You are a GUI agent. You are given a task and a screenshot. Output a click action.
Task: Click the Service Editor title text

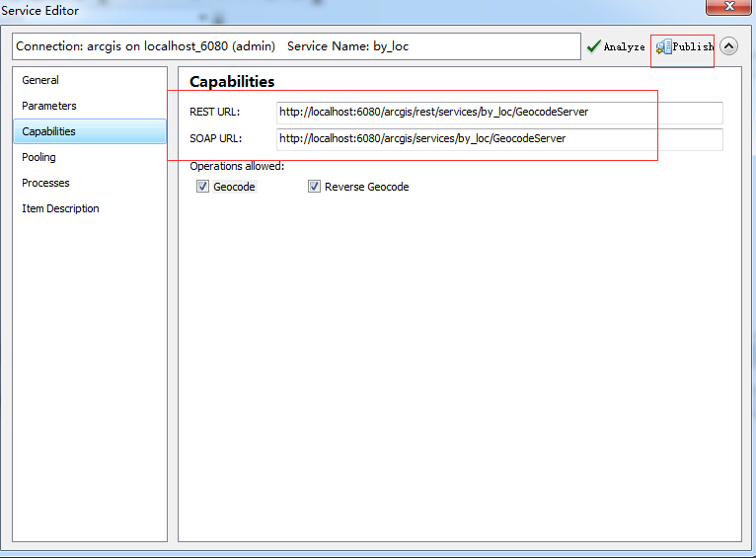point(39,10)
